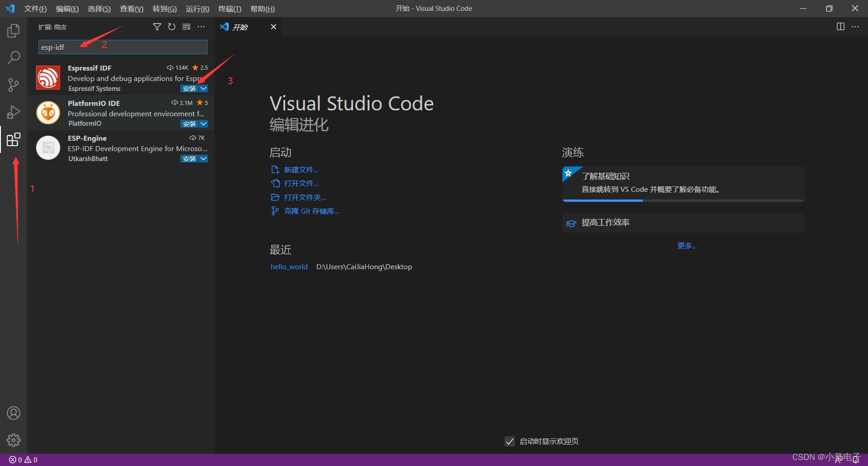868x466 pixels.
Task: Click the 打开文件夹... link
Action: (305, 197)
